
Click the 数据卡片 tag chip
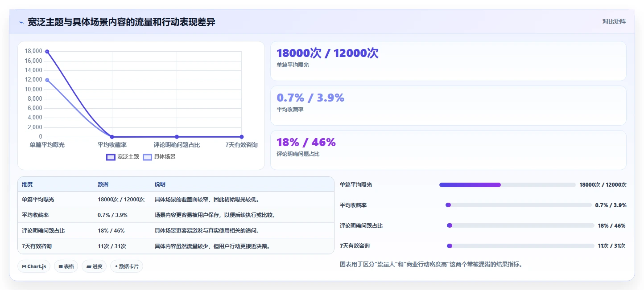point(127,266)
